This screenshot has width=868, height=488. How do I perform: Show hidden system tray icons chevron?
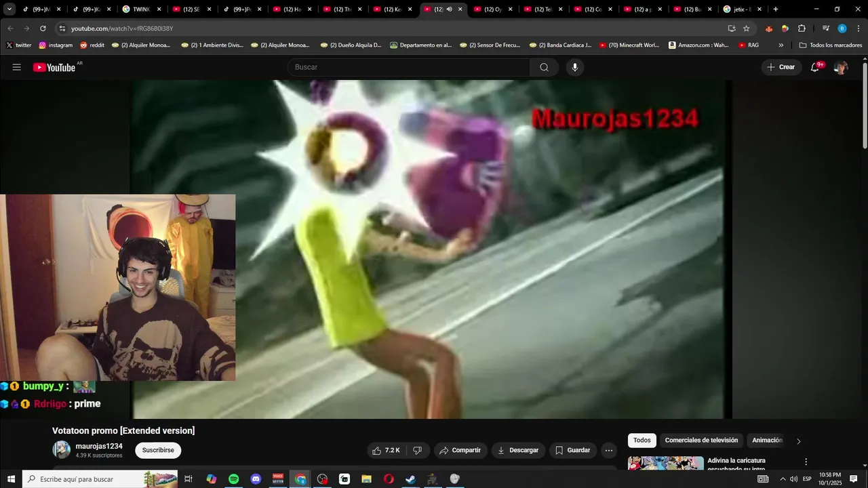(x=783, y=479)
